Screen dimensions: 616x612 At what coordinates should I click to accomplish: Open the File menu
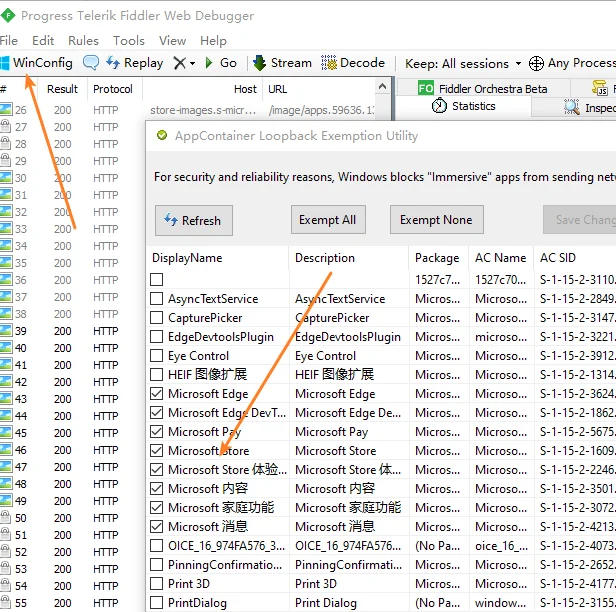[9, 40]
